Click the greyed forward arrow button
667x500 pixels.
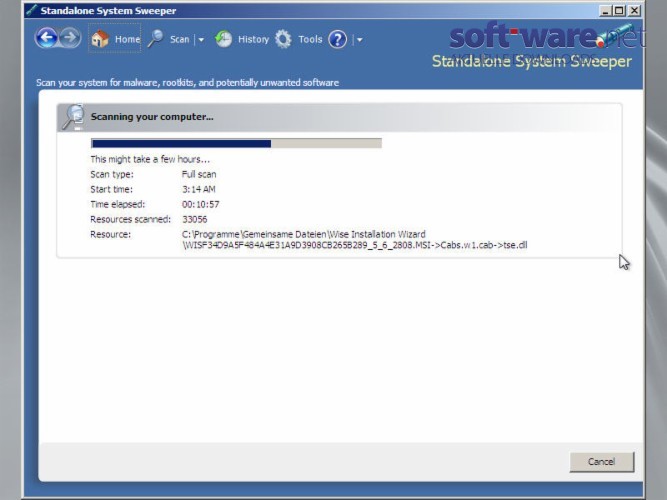70,38
